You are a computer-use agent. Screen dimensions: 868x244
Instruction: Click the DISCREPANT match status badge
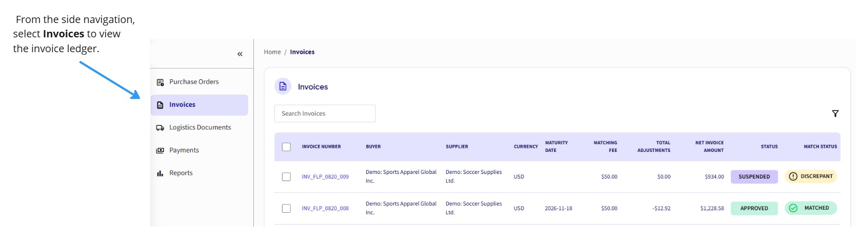pos(811,176)
